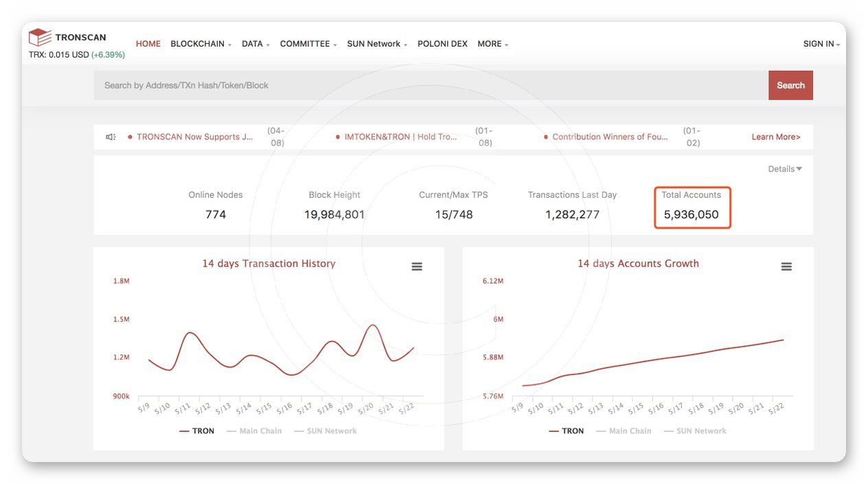Open Learn More announcements link
This screenshot has height=484, width=868.
click(x=776, y=137)
